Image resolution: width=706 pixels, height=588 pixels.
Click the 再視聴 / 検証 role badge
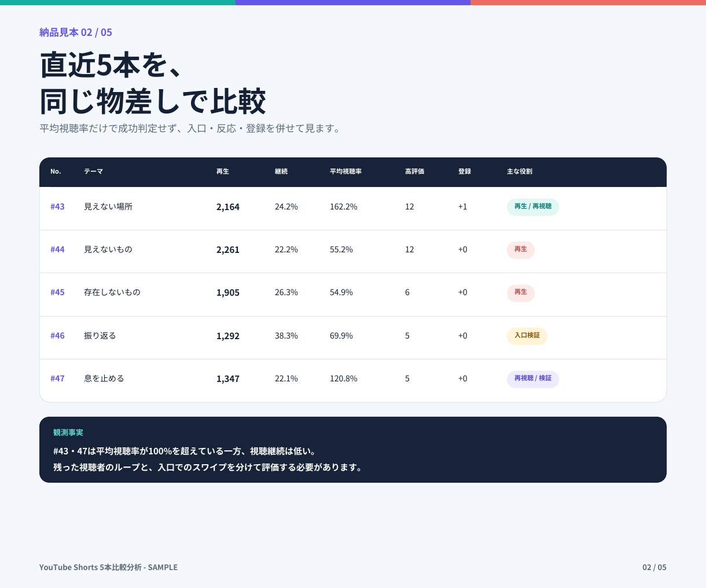coord(533,378)
